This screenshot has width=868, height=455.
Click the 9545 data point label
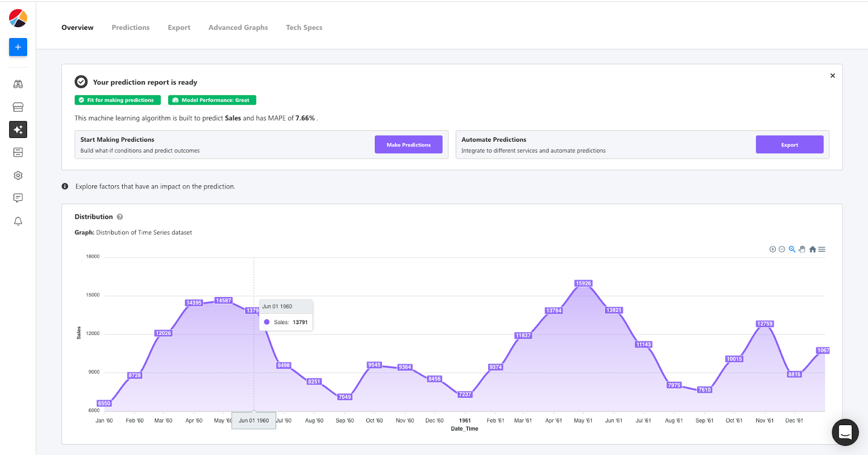[374, 365]
